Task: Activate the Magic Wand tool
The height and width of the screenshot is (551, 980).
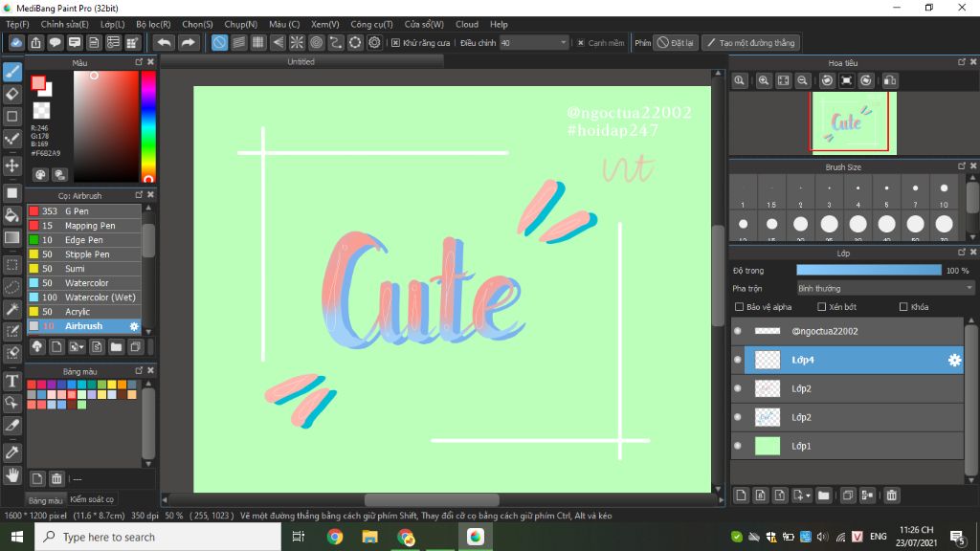Action: click(x=12, y=309)
